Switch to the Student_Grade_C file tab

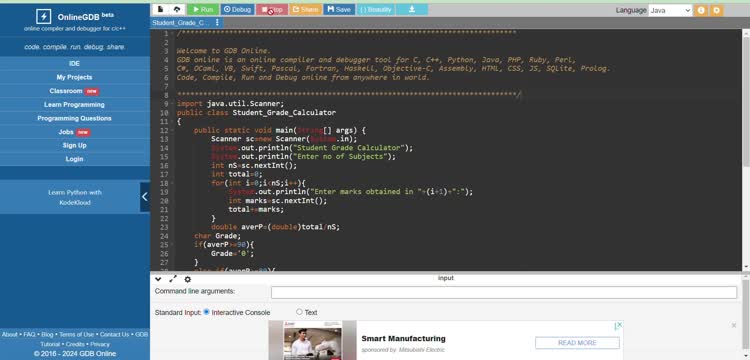[x=180, y=22]
